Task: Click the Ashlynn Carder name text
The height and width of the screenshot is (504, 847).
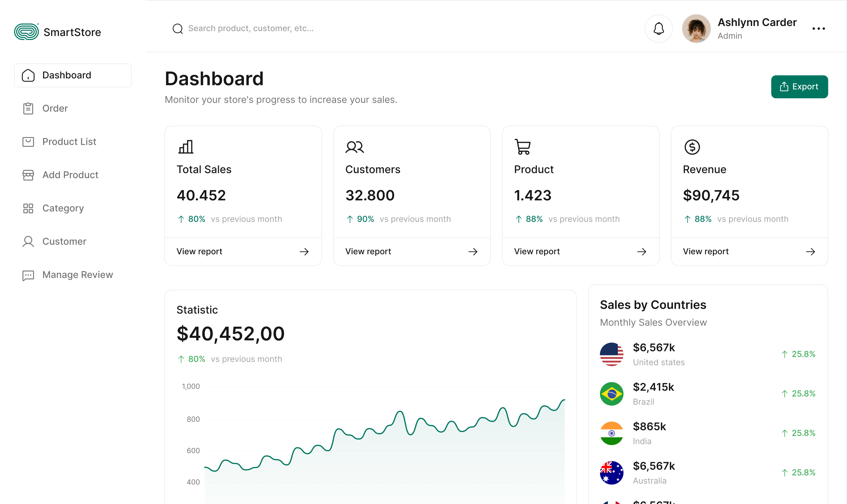Action: 757,22
